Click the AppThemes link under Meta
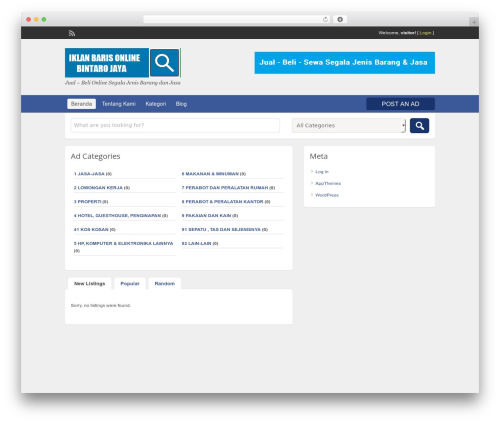 pos(328,183)
